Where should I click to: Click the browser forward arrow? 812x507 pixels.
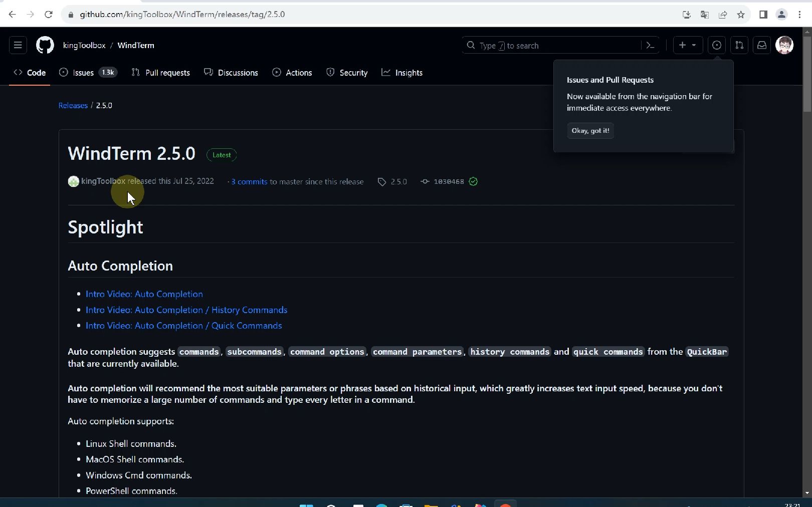tap(30, 15)
